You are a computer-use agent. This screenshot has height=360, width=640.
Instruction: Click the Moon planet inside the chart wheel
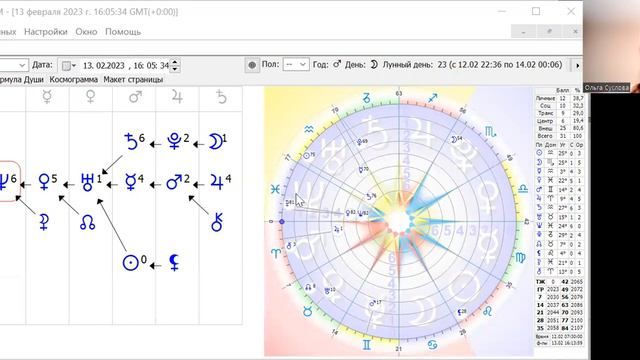457,140
